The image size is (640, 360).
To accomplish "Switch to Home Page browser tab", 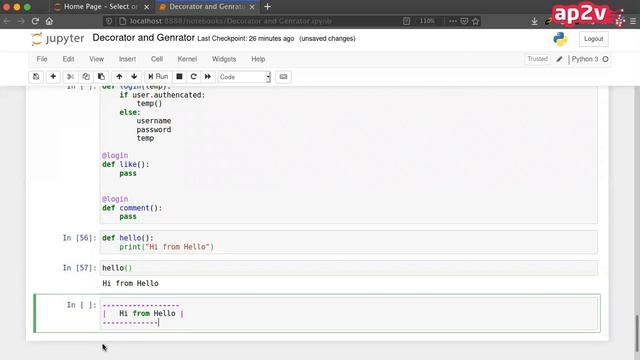I will (100, 7).
